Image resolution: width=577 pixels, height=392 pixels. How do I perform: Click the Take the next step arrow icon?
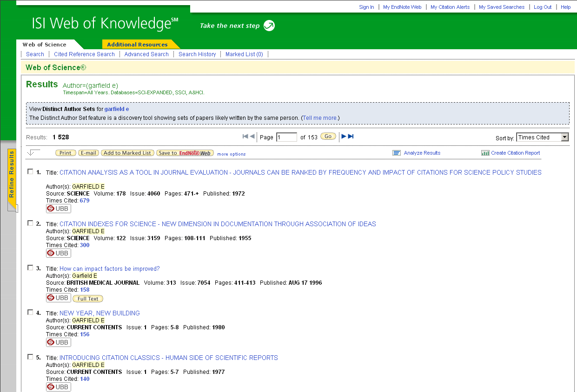click(269, 26)
